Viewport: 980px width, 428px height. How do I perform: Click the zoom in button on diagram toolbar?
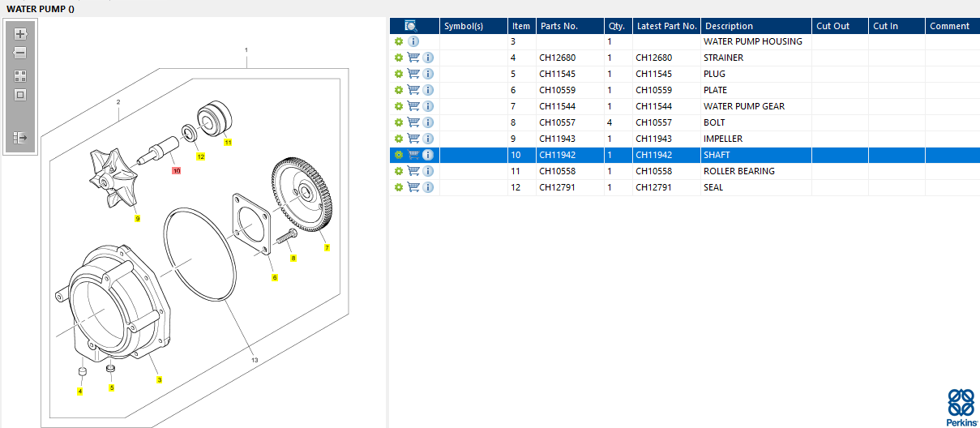[21, 34]
